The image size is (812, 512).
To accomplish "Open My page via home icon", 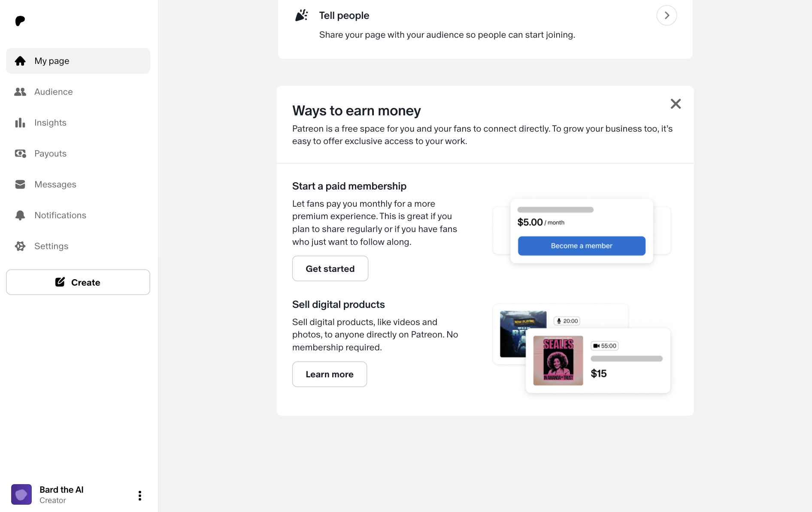I will click(x=20, y=61).
